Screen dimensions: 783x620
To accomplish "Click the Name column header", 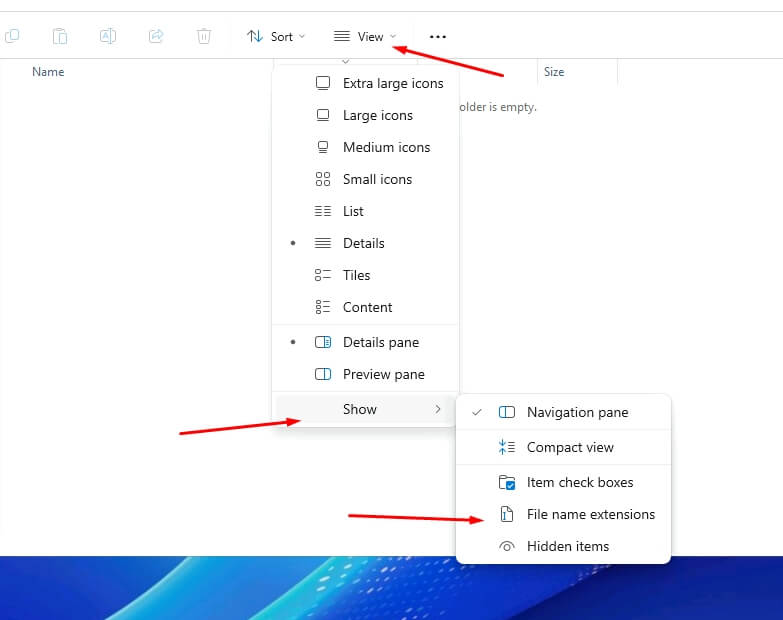I will click(48, 72).
